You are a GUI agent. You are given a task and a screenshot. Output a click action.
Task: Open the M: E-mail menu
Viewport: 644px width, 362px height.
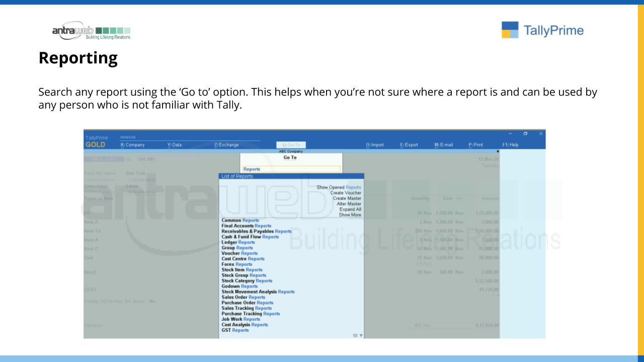(x=444, y=145)
